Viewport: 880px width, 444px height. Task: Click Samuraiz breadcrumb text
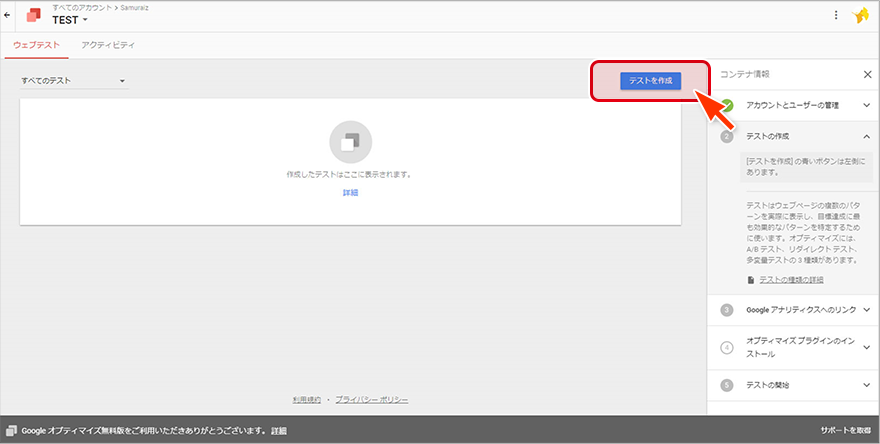(x=135, y=8)
